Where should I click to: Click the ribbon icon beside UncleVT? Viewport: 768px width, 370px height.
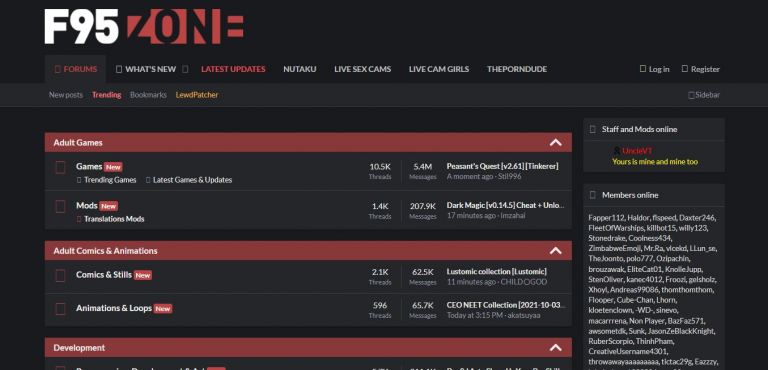coord(617,151)
